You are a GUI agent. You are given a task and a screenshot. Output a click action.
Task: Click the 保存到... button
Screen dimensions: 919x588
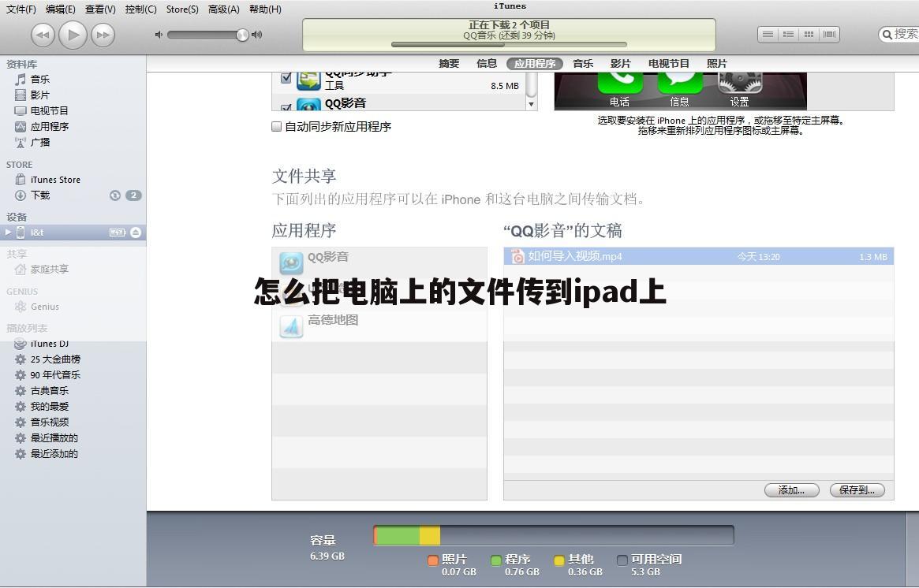(x=857, y=489)
